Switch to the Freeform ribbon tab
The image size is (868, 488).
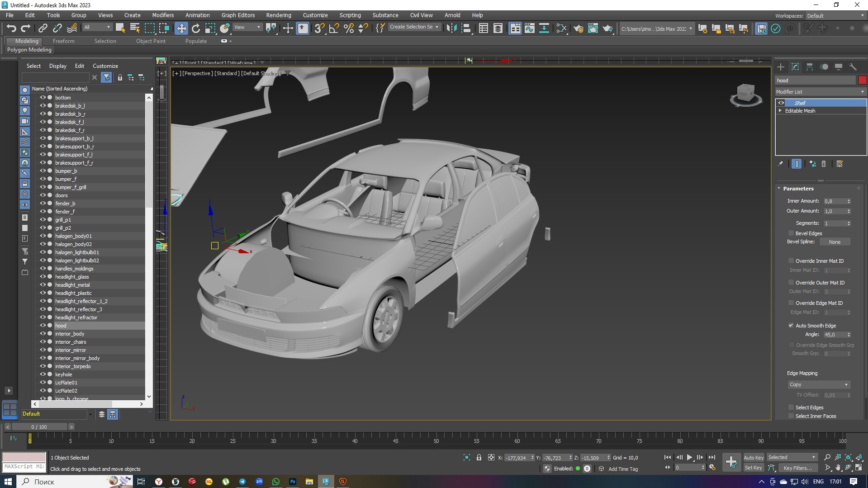click(63, 41)
